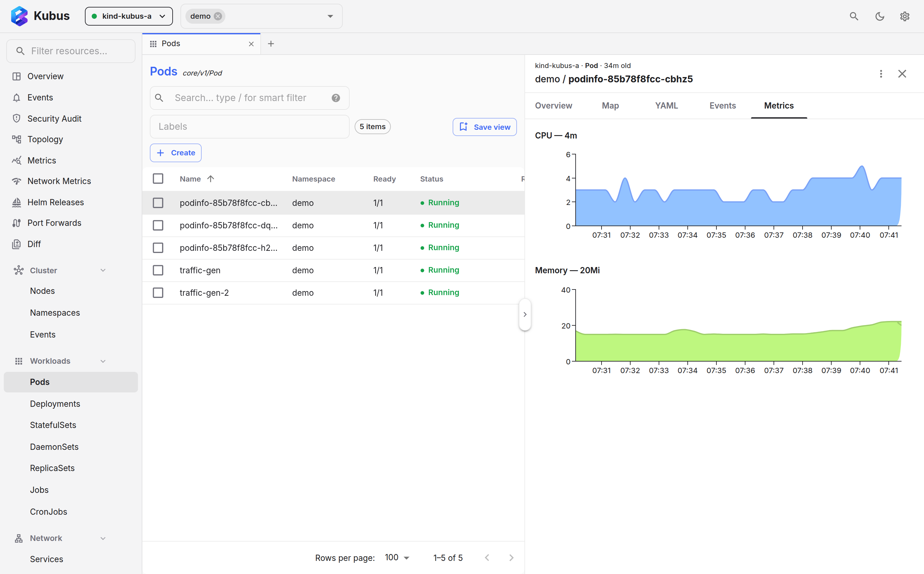
Task: Open Topology in the sidebar
Action: (45, 139)
